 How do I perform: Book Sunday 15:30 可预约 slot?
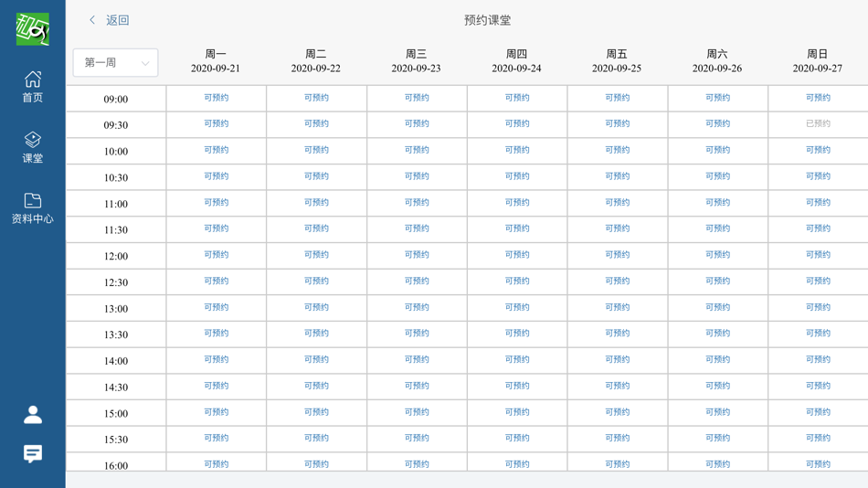(818, 438)
